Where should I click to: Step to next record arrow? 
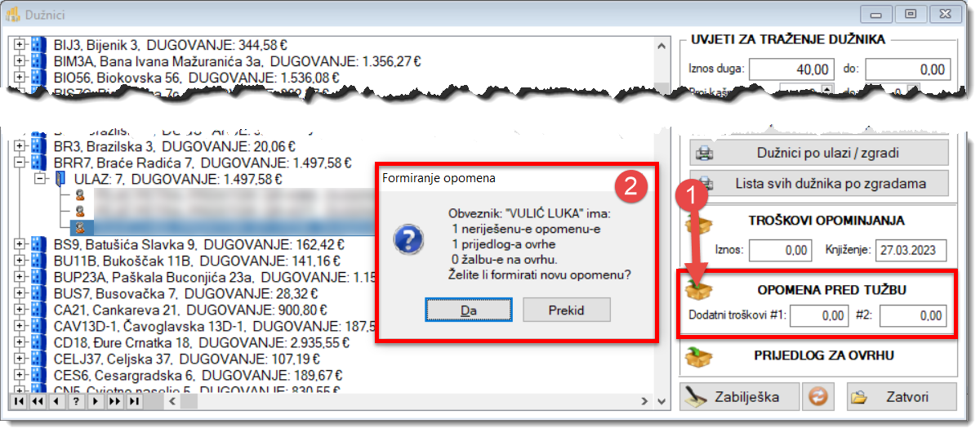point(96,401)
